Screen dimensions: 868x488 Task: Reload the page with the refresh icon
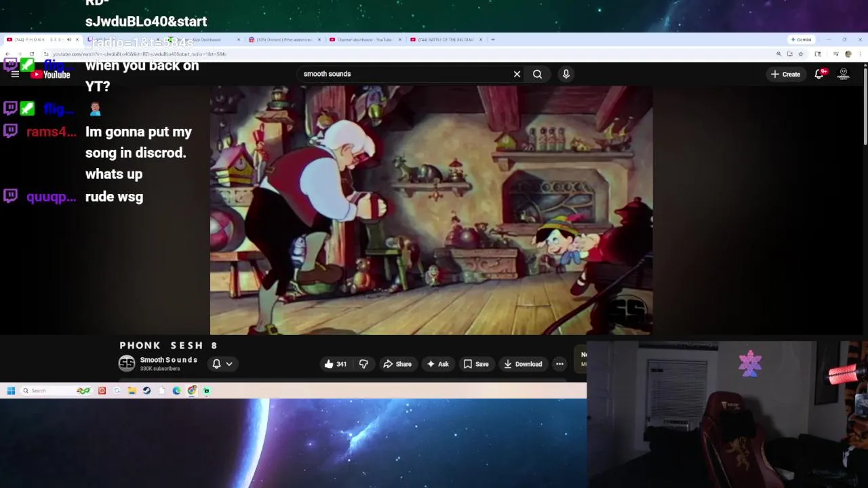(31, 54)
